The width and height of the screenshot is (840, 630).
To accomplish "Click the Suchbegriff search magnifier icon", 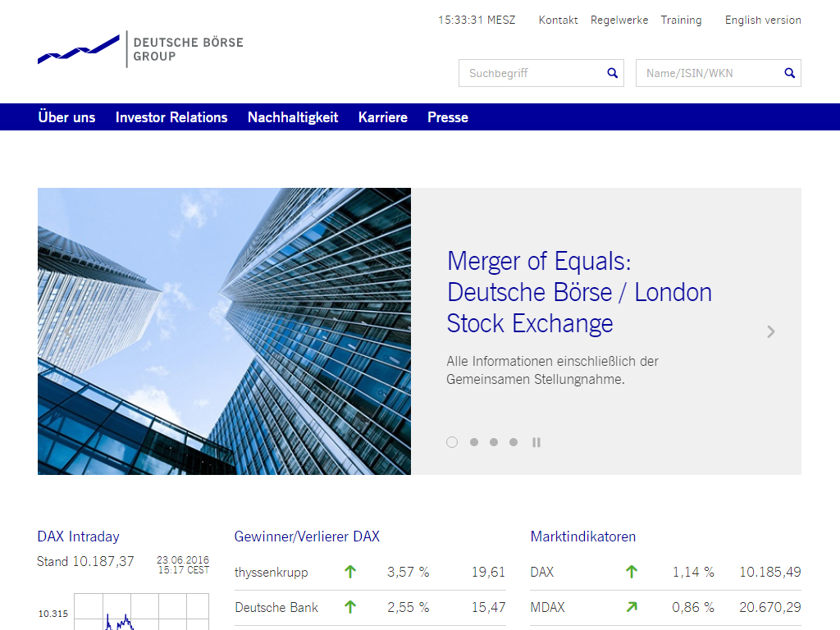I will pyautogui.click(x=612, y=73).
